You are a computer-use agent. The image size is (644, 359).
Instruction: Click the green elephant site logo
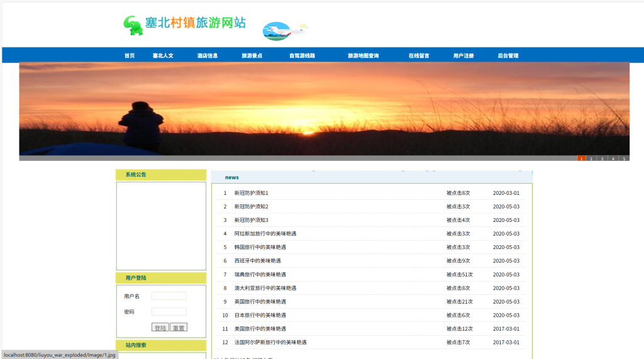133,26
